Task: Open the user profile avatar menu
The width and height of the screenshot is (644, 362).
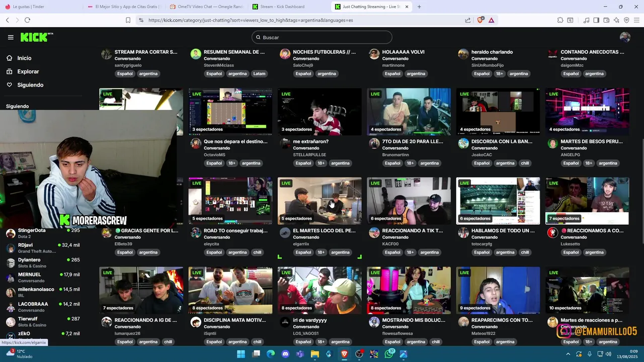Action: [x=625, y=37]
